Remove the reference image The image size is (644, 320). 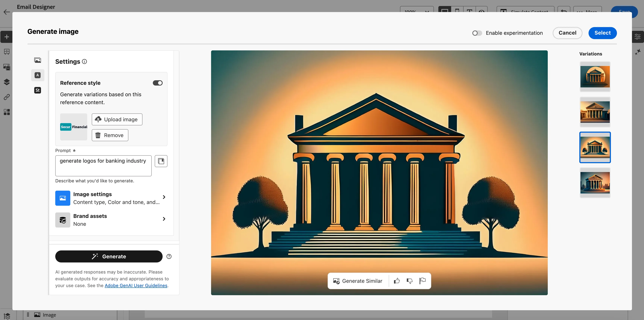coord(110,135)
